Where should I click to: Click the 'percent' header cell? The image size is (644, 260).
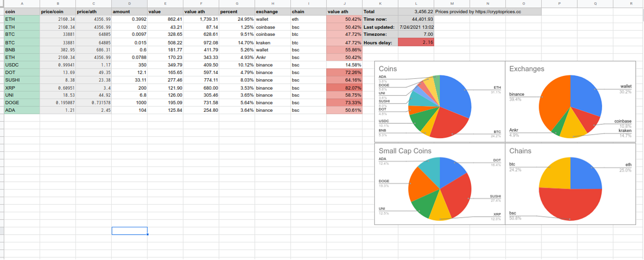click(x=237, y=12)
